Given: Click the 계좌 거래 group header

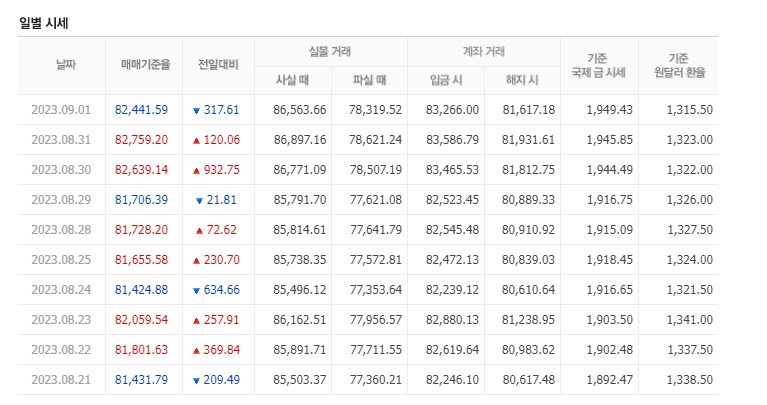Looking at the screenshot, I should coord(484,51).
